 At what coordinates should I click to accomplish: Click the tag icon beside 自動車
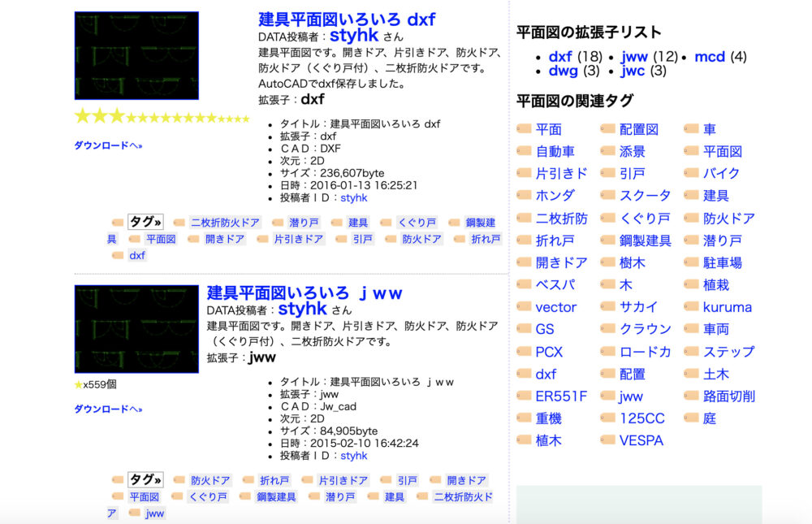[524, 151]
